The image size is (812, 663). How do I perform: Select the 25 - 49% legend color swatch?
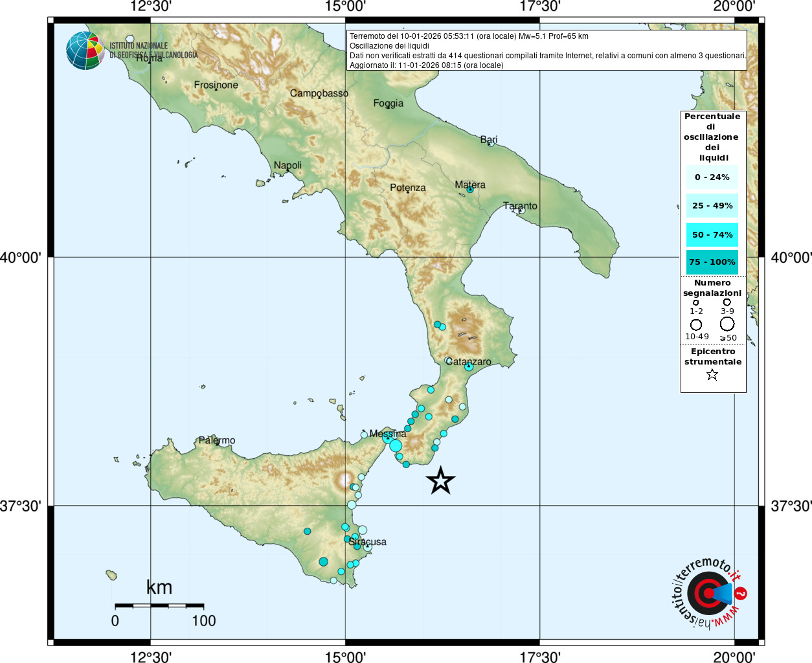[x=712, y=205]
